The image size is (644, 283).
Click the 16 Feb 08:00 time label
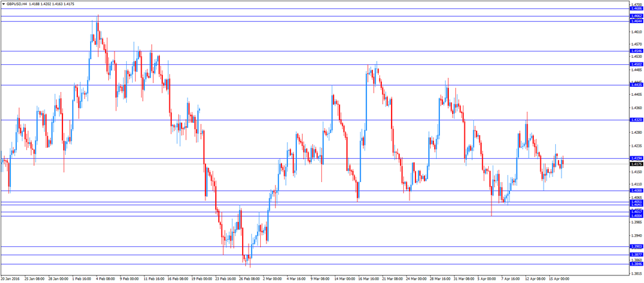click(x=178, y=278)
